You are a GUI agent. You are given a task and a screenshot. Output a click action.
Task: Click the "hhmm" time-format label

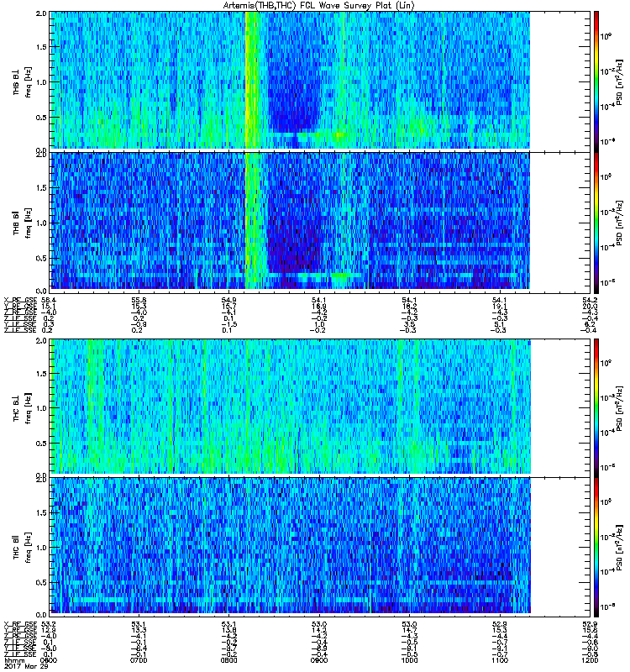point(14,660)
